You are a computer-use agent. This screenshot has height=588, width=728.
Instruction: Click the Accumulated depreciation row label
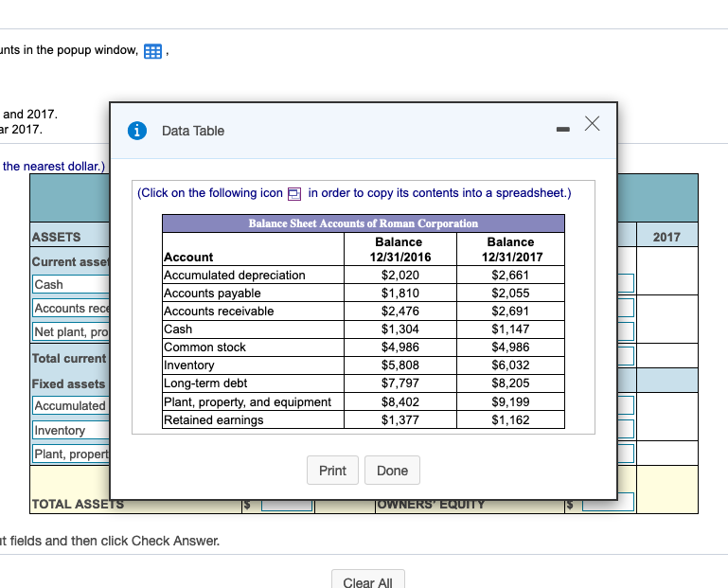click(235, 275)
